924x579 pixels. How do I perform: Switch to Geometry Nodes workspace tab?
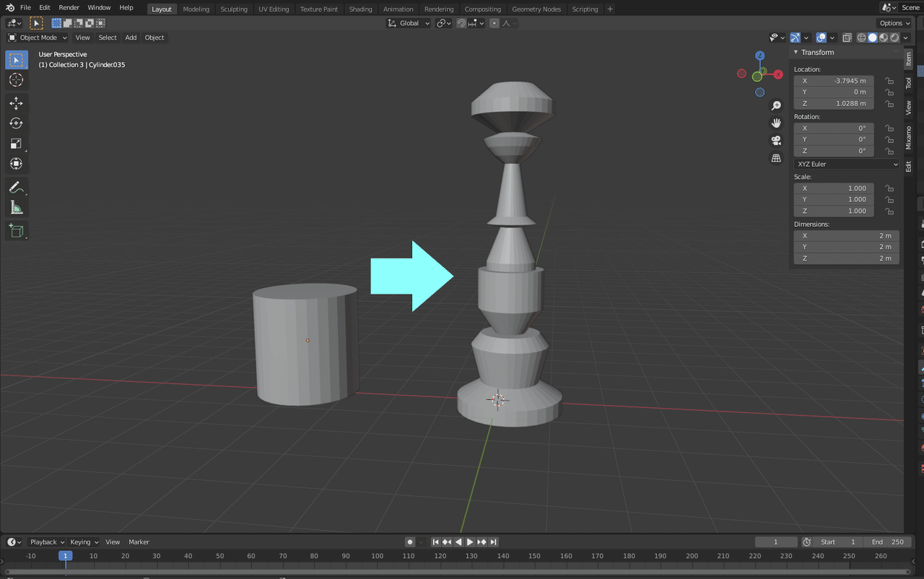pyautogui.click(x=536, y=9)
